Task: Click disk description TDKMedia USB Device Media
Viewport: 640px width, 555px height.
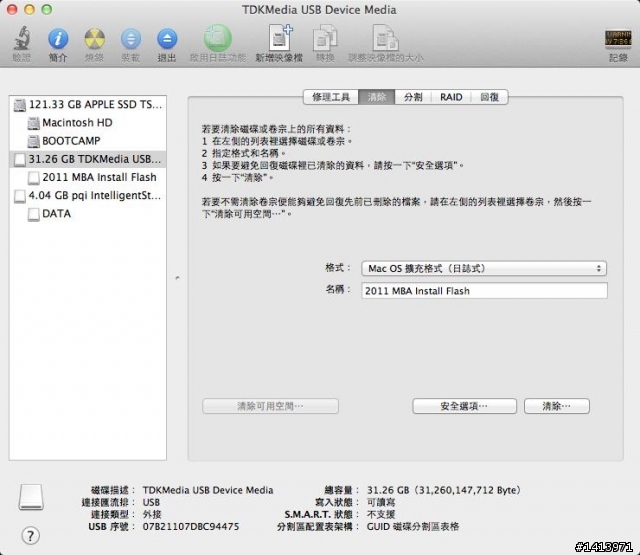Action: coord(208,490)
